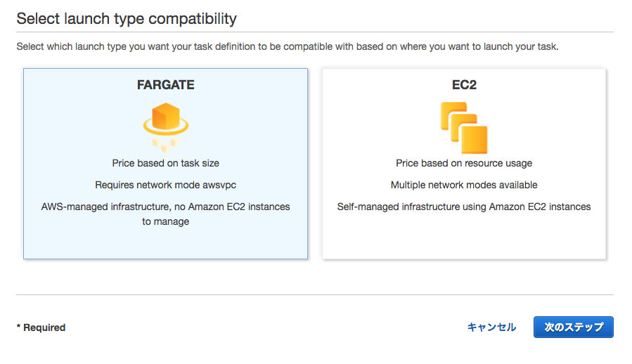
Task: Click the Fargate orange cube icon
Action: (166, 127)
